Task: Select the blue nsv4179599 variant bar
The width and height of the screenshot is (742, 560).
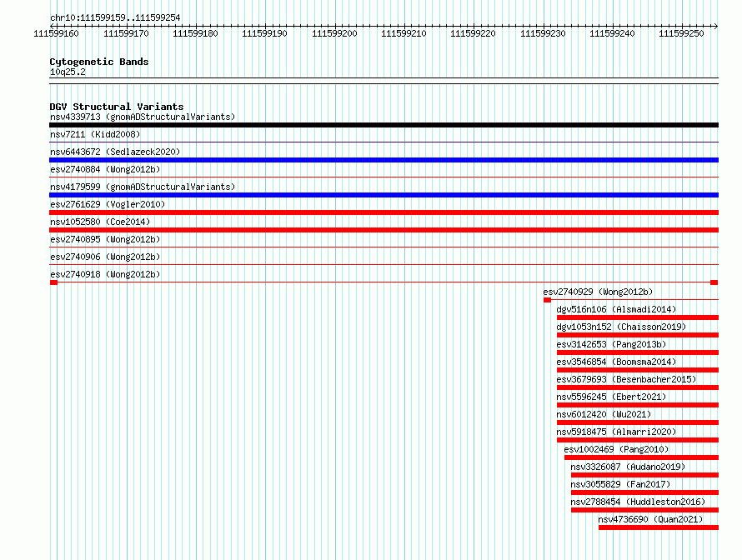Action: 384,195
